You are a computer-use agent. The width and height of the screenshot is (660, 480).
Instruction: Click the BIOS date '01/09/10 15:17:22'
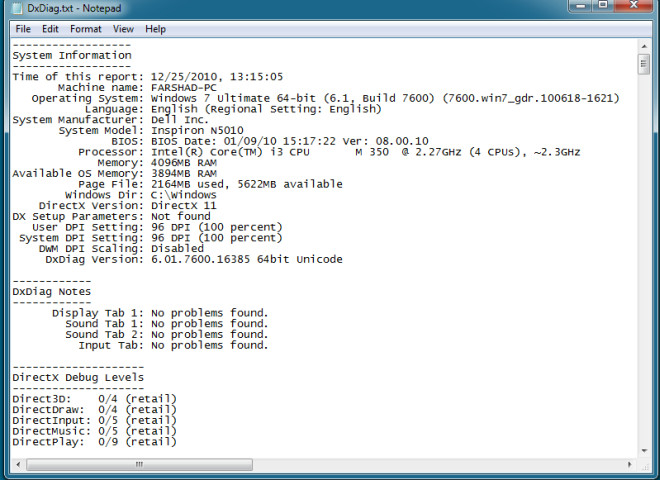(x=279, y=141)
